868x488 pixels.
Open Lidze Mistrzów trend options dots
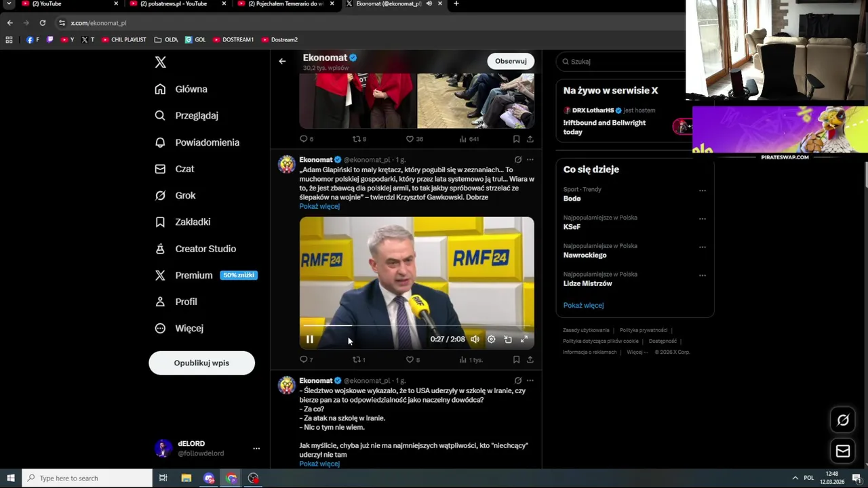point(703,276)
